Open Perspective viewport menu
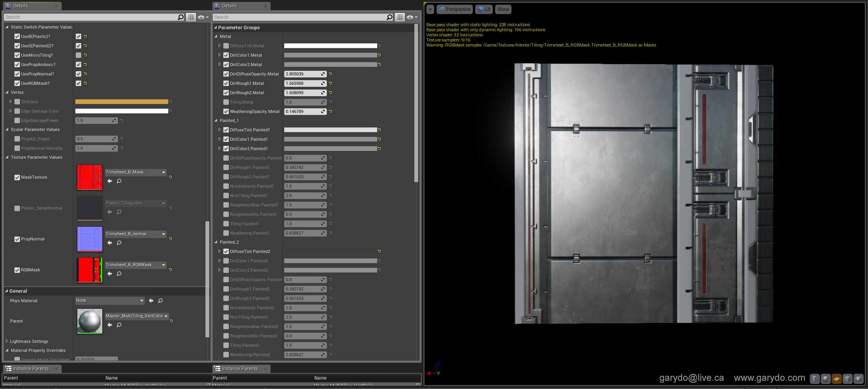The height and width of the screenshot is (389, 868). coord(455,9)
